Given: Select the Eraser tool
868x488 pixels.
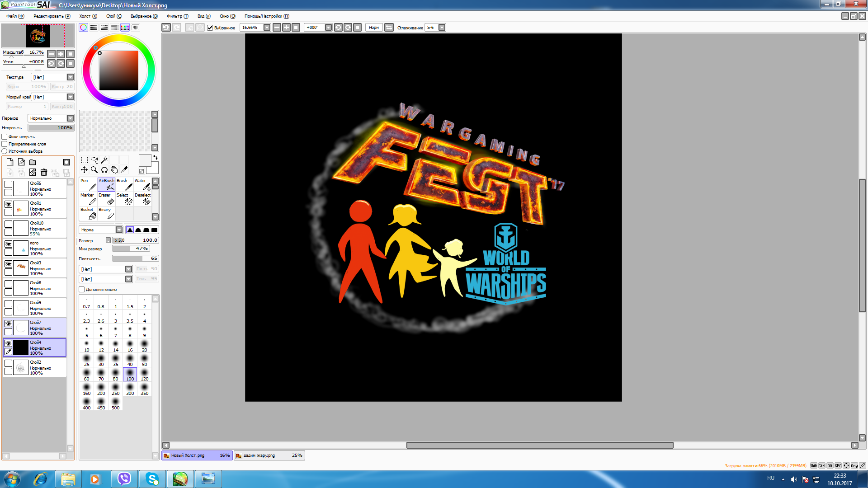Looking at the screenshot, I should click(106, 199).
